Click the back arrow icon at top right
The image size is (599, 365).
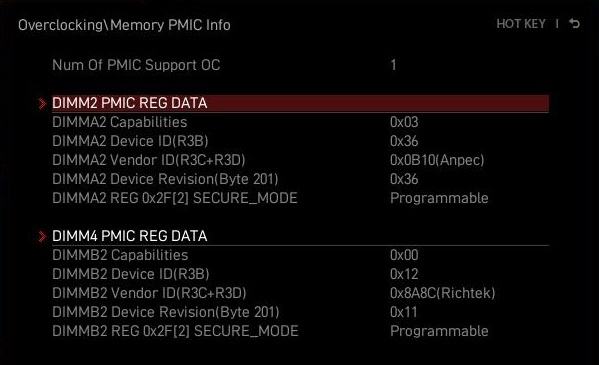click(x=574, y=24)
